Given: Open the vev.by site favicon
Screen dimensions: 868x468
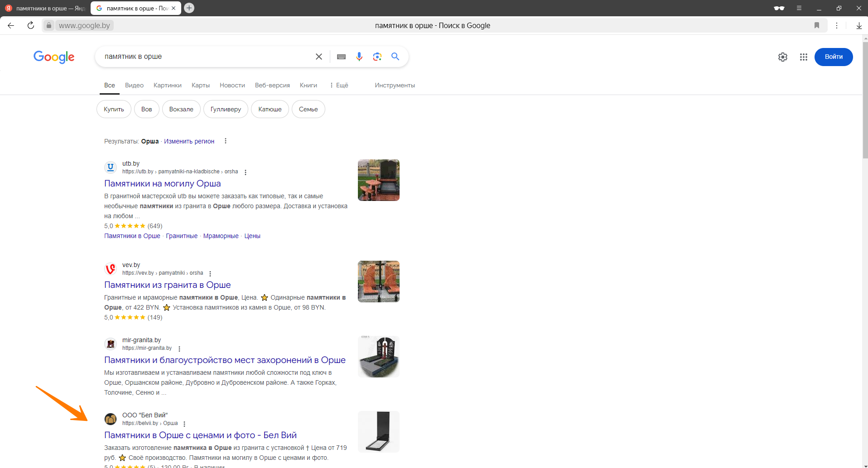Looking at the screenshot, I should (111, 269).
